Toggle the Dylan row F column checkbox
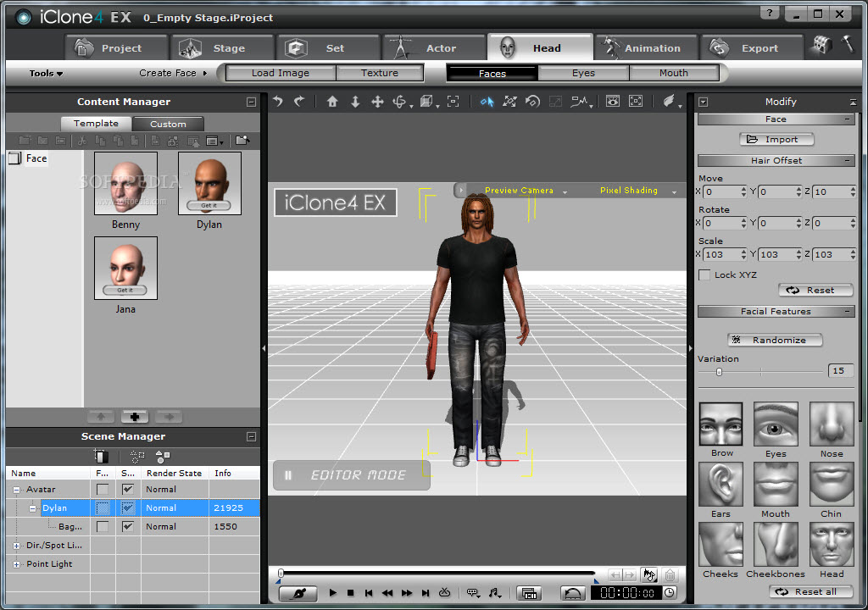The image size is (868, 610). click(103, 508)
